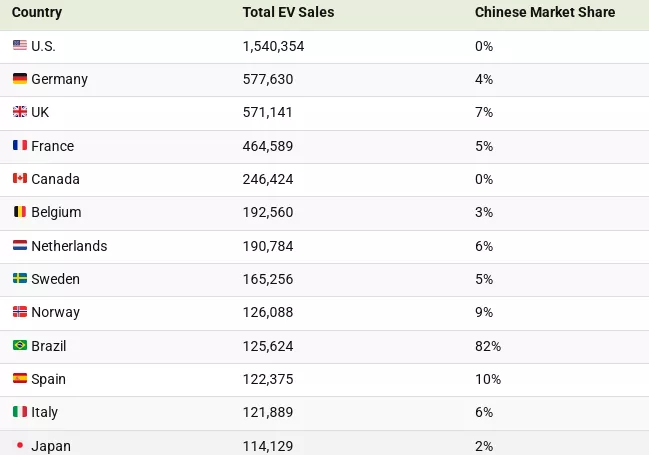Image resolution: width=649 pixels, height=455 pixels.
Task: Select Brazil's 82% market share cell
Action: (x=488, y=346)
